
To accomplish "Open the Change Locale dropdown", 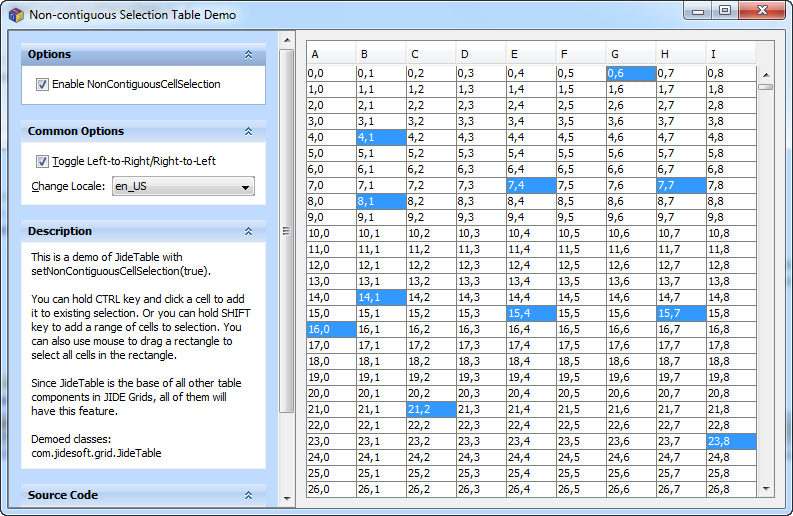I will (183, 186).
